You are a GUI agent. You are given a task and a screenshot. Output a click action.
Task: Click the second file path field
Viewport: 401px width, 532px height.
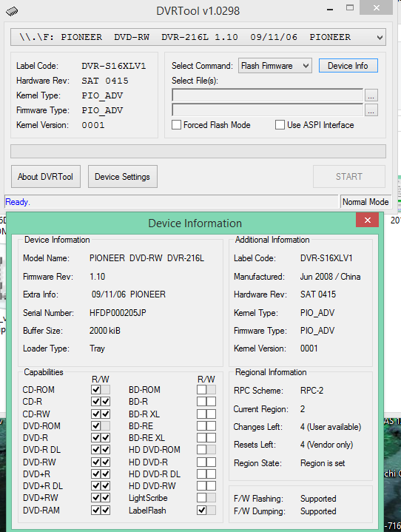click(x=267, y=110)
